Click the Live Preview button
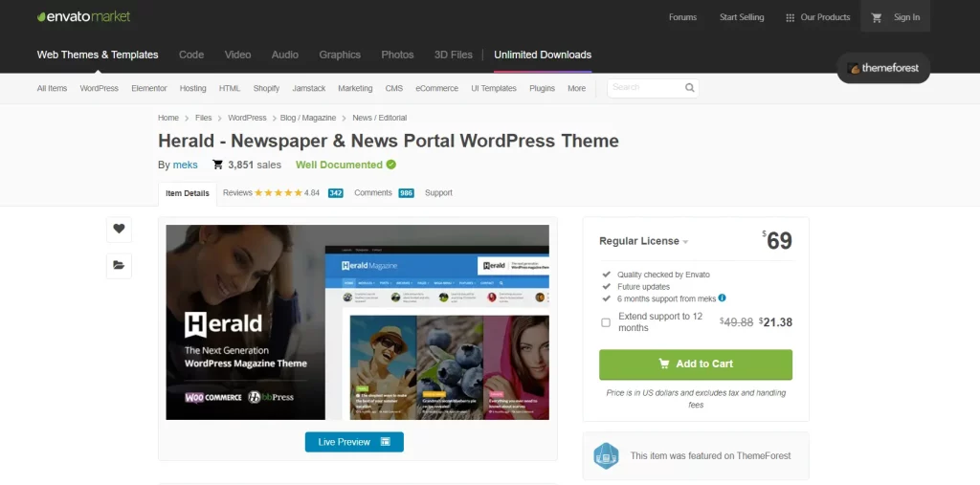This screenshot has width=980, height=485. pos(354,442)
